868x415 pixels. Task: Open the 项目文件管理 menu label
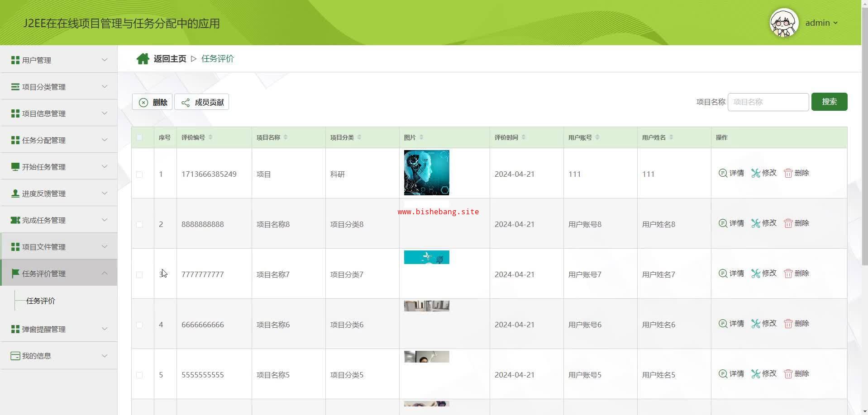[x=44, y=247]
